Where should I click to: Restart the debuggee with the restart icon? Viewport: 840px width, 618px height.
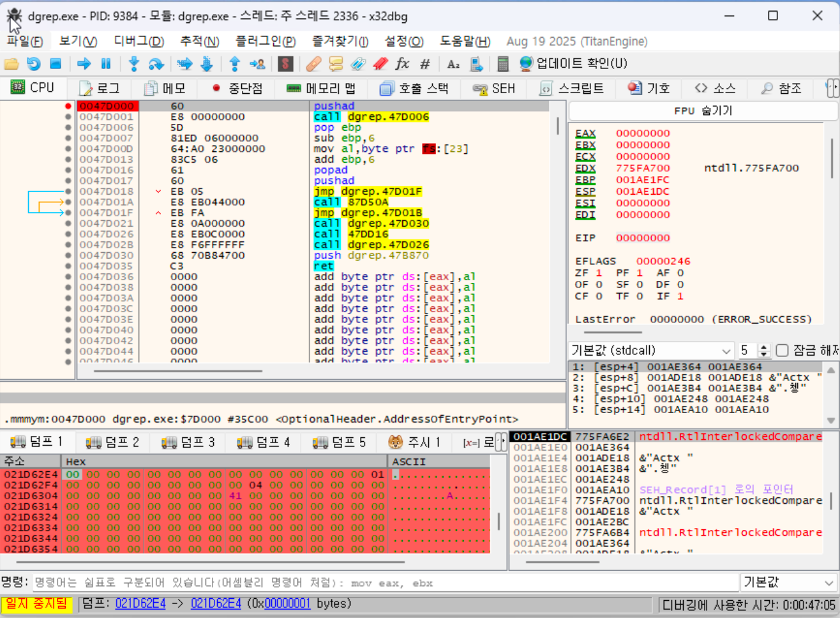(33, 64)
